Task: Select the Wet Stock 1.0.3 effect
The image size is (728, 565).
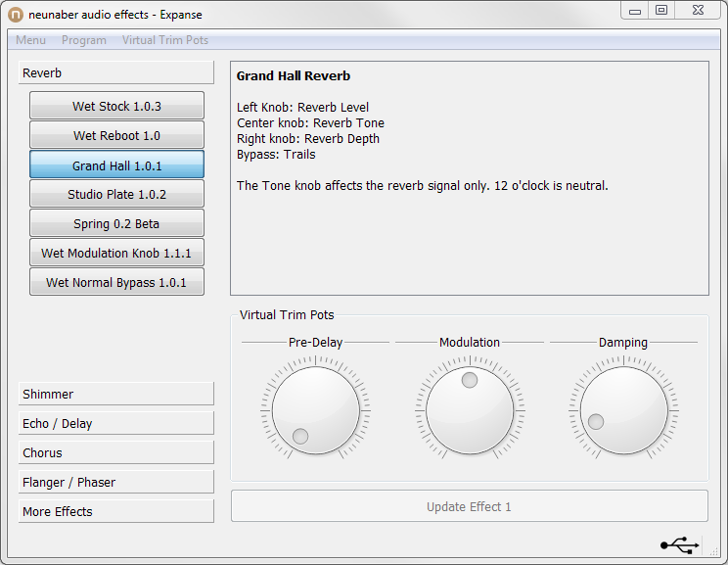Action: tap(117, 106)
